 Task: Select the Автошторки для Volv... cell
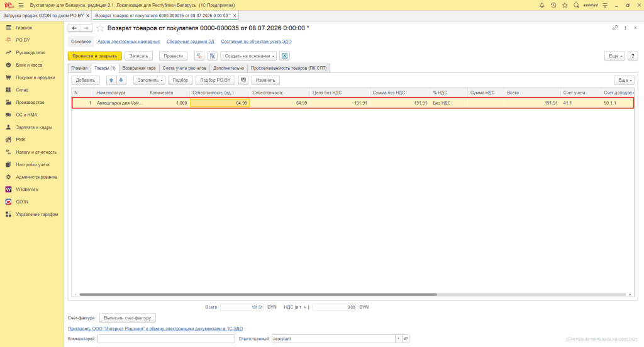(x=120, y=103)
